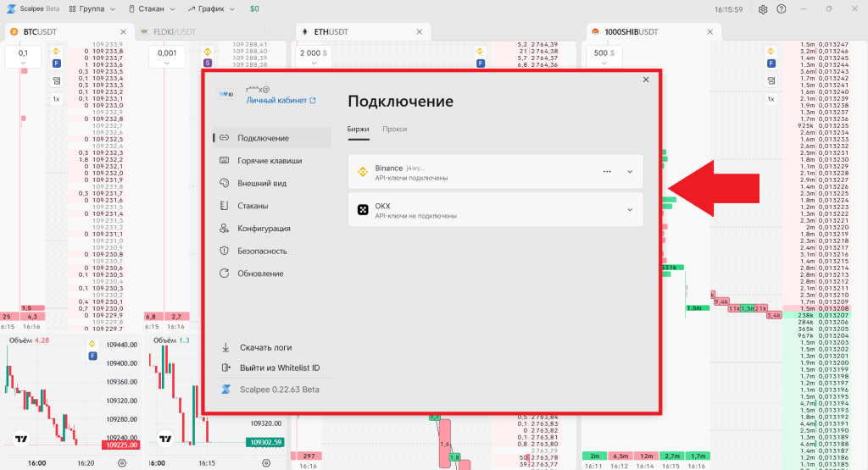Expand the Binance connection row
The image size is (868, 470).
coord(630,171)
